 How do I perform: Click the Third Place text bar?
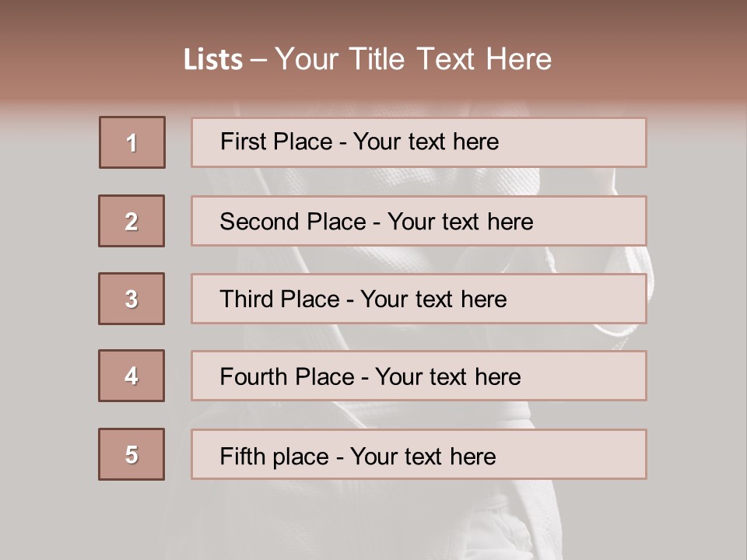419,299
